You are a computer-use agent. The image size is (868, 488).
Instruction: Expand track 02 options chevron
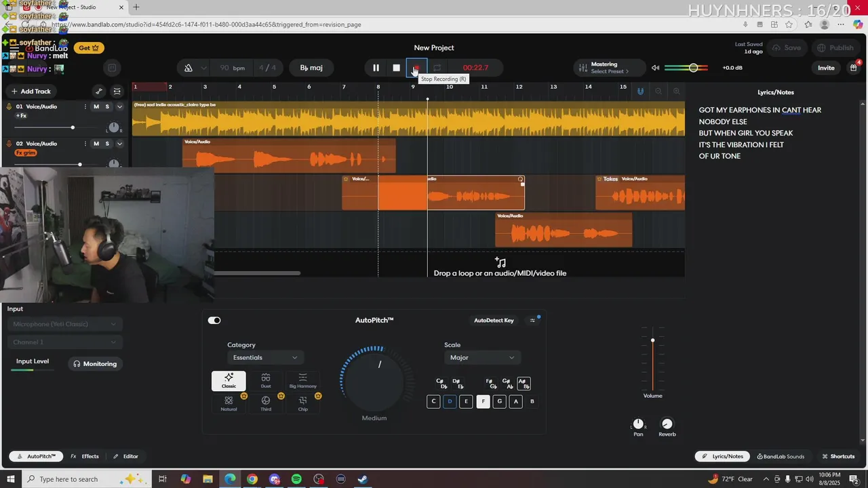[x=119, y=144]
